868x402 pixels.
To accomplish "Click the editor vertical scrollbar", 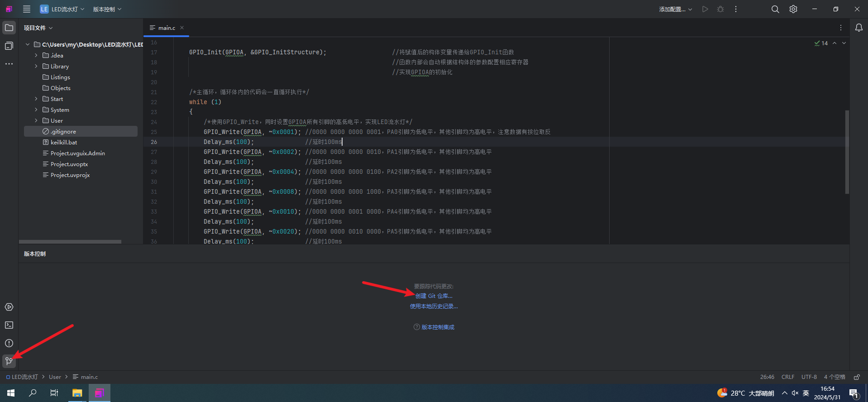I will click(847, 152).
